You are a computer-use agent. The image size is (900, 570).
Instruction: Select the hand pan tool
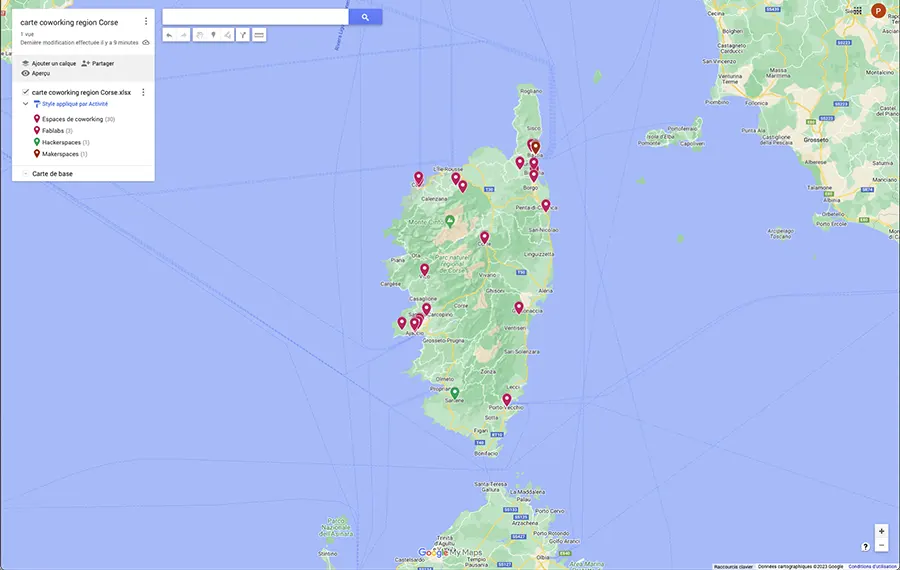point(199,35)
